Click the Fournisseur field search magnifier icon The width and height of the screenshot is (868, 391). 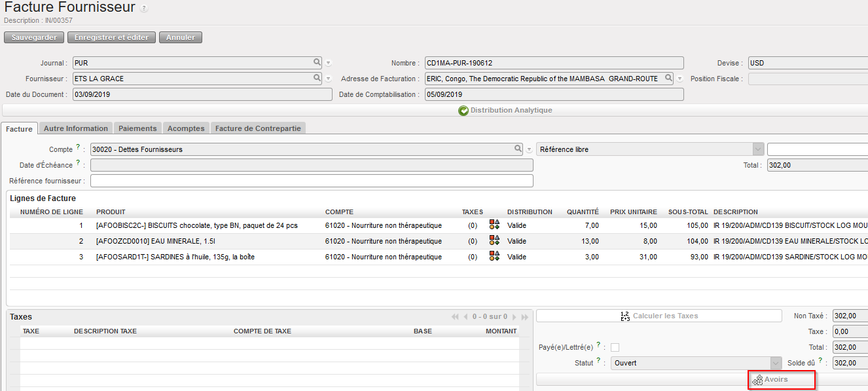(317, 79)
